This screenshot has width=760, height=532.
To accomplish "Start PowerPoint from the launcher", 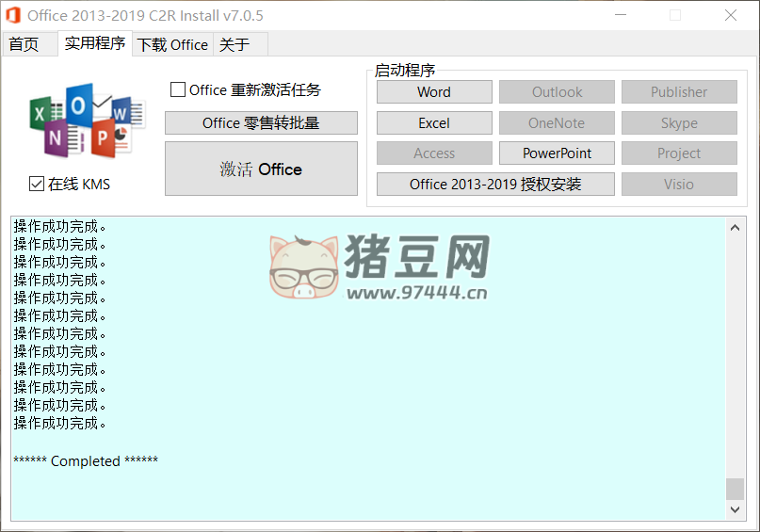I will point(557,153).
